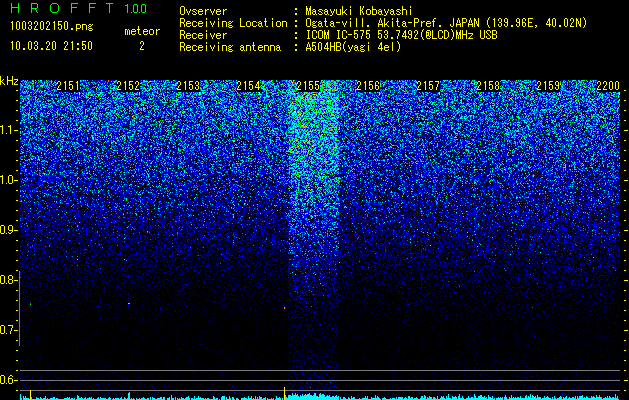Click the 2152 time marker
629x400 pixels.
pos(128,86)
